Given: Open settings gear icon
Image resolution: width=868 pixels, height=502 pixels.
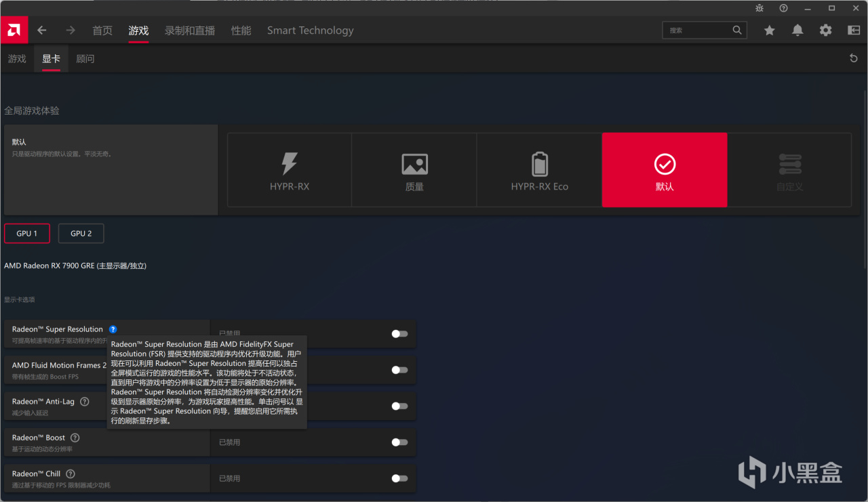Looking at the screenshot, I should pyautogui.click(x=825, y=30).
